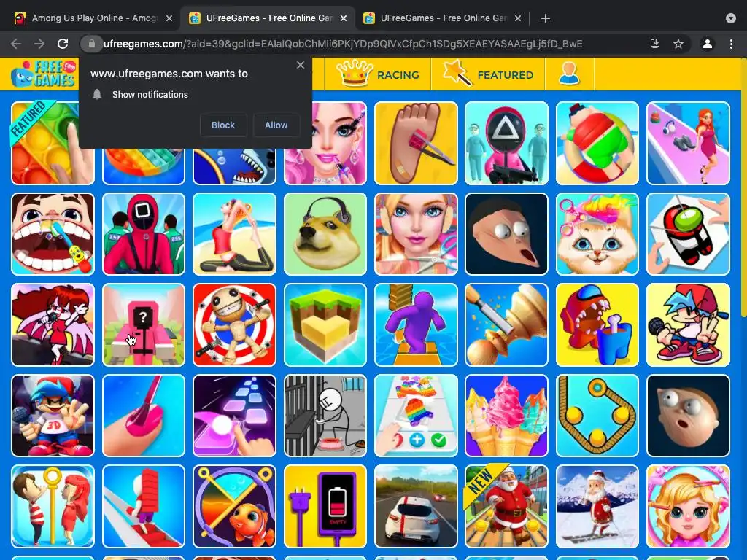Open the dentist teeth brushing game
This screenshot has height=560, width=747.
53,234
